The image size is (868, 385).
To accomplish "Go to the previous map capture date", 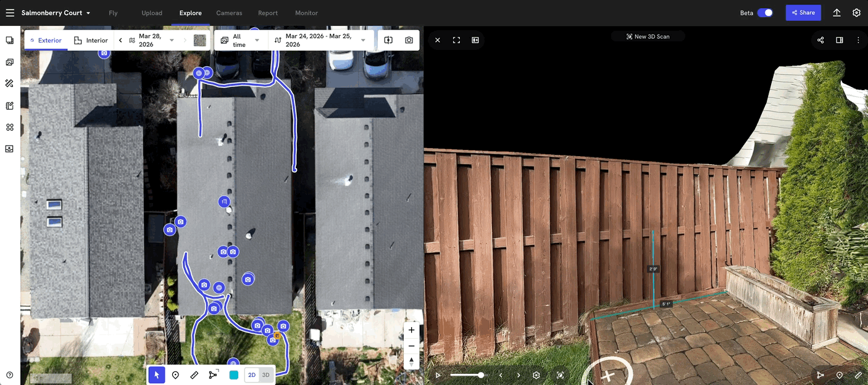I will [120, 41].
